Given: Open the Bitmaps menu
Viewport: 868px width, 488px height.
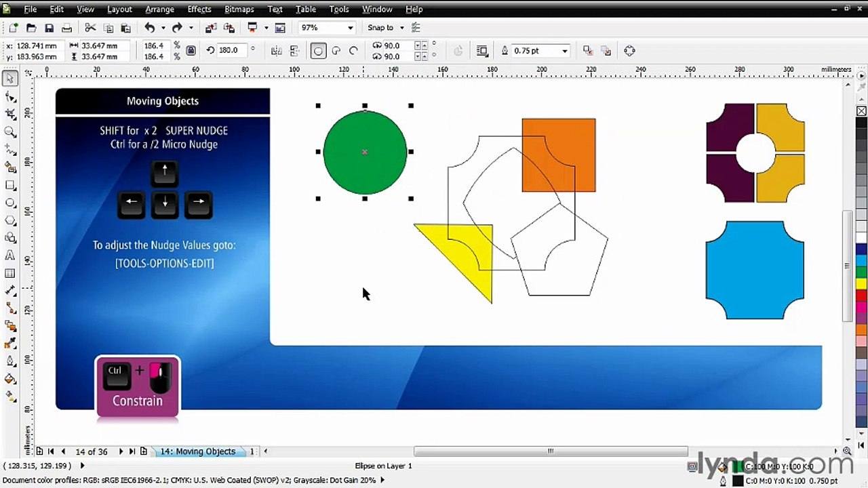Looking at the screenshot, I should [239, 9].
